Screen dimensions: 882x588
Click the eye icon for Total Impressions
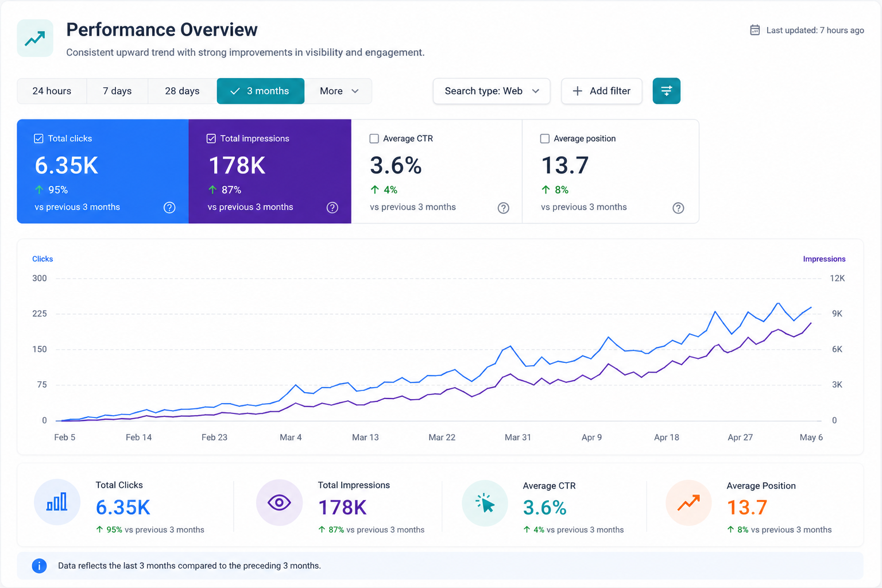click(279, 502)
